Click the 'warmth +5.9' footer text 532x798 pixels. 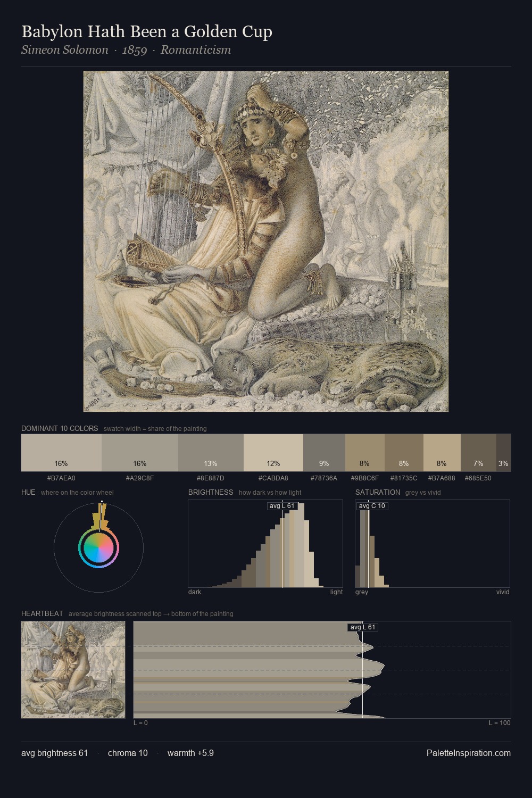tap(190, 753)
